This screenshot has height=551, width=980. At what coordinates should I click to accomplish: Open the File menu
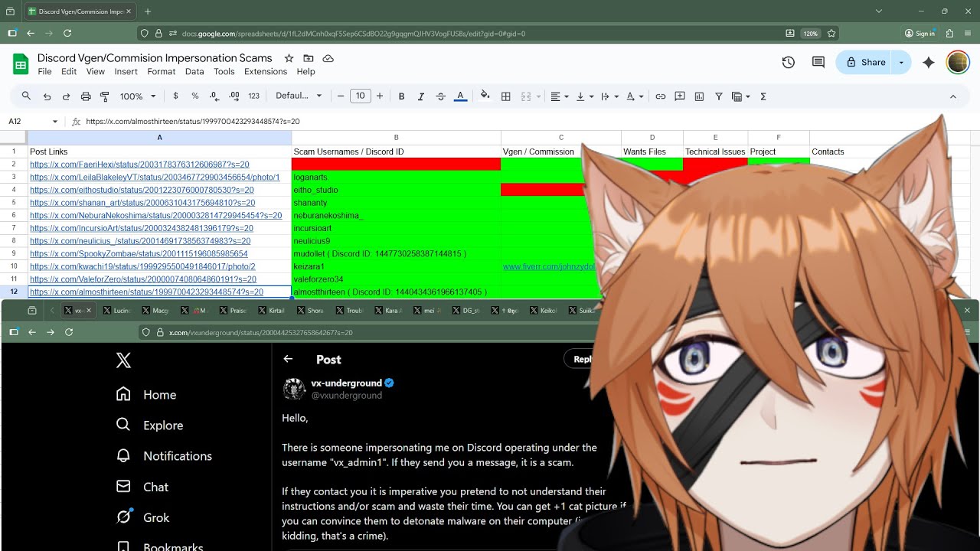pyautogui.click(x=44, y=72)
